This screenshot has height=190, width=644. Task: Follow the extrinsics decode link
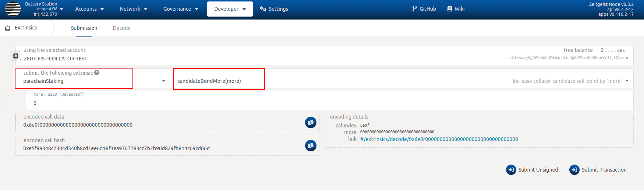click(439, 139)
